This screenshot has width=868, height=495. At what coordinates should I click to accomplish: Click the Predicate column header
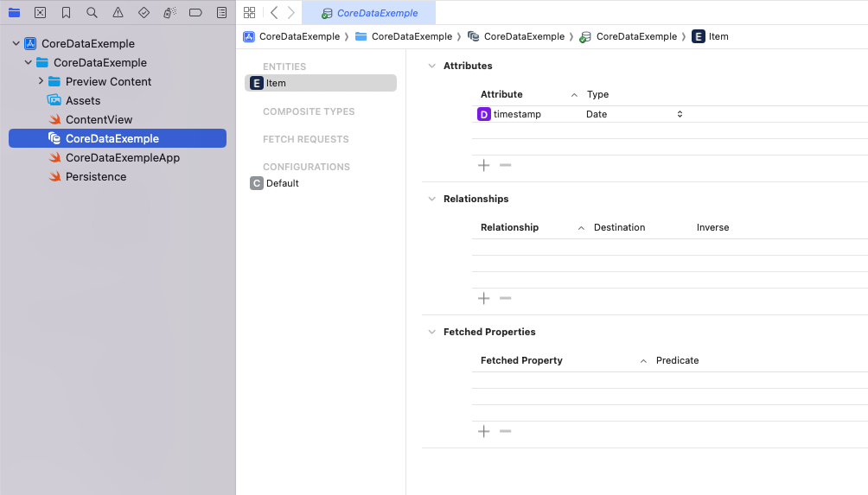pyautogui.click(x=678, y=360)
